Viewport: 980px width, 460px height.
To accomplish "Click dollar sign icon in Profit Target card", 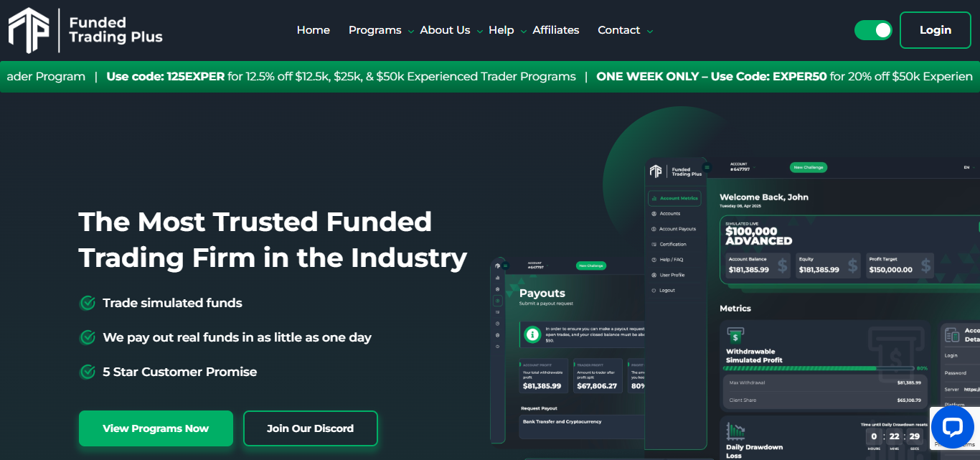I will [924, 266].
